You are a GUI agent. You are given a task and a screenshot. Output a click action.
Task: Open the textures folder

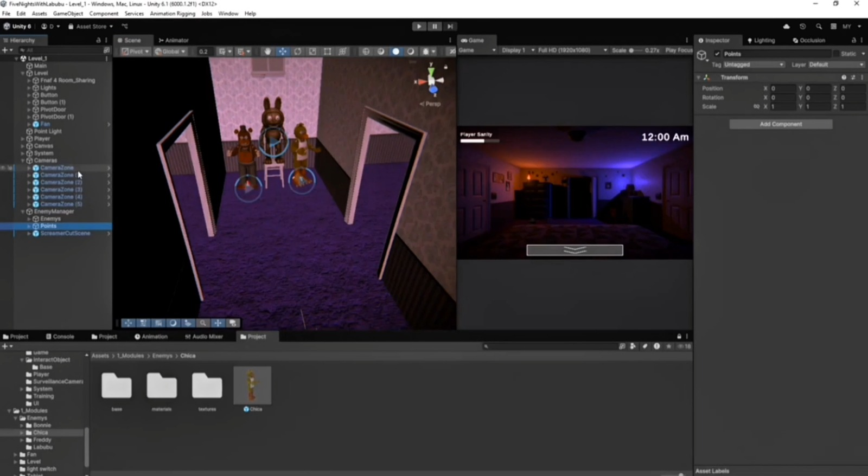pos(207,386)
